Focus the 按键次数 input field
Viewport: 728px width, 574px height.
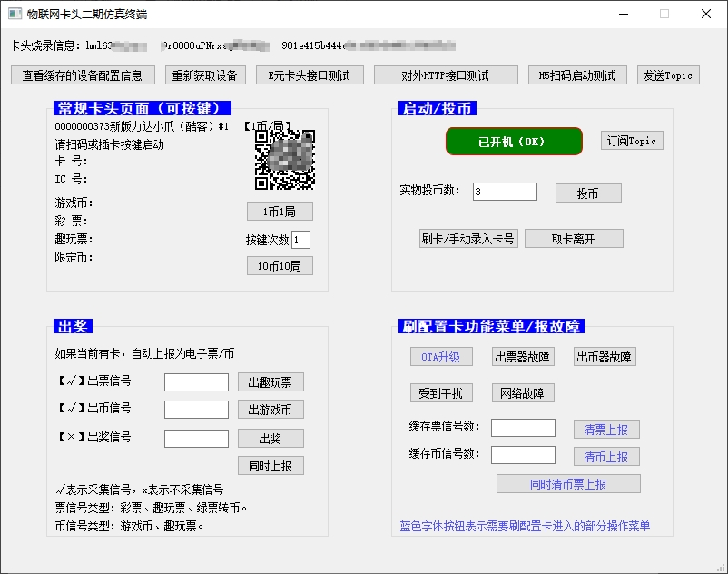click(300, 240)
